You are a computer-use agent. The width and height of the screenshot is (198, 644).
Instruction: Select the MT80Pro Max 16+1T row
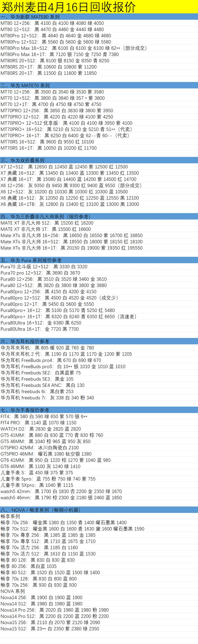[x=99, y=54]
